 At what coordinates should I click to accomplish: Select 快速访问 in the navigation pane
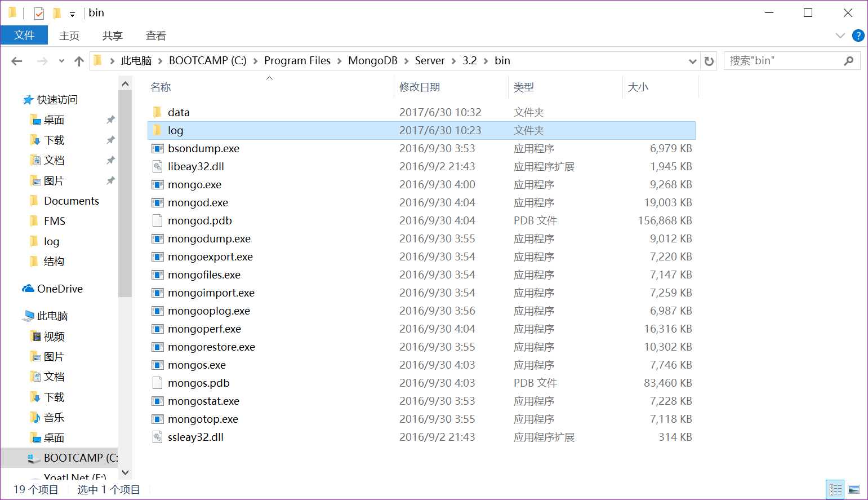57,100
